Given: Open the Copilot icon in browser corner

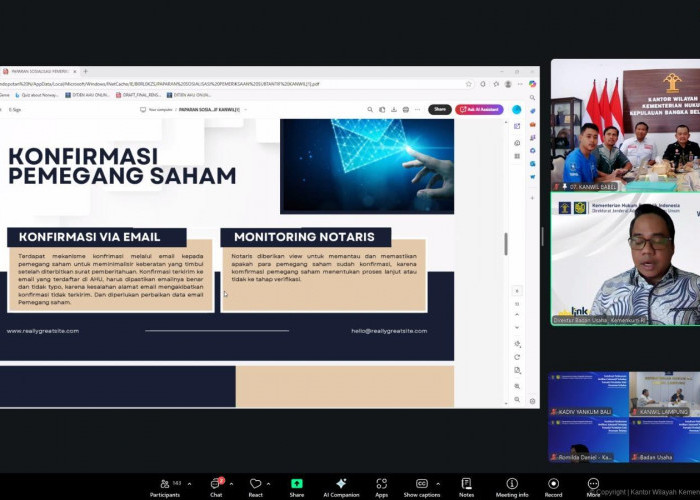Looking at the screenshot, I should 532,84.
